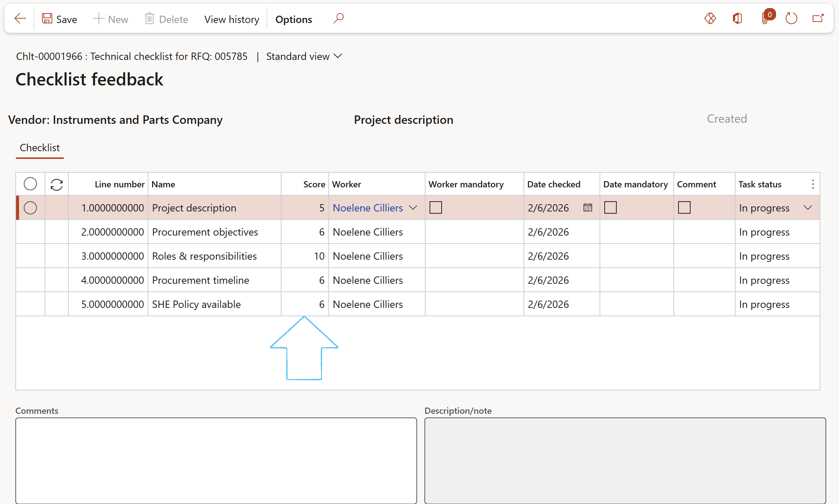Expand the Standard view selector

coord(304,56)
